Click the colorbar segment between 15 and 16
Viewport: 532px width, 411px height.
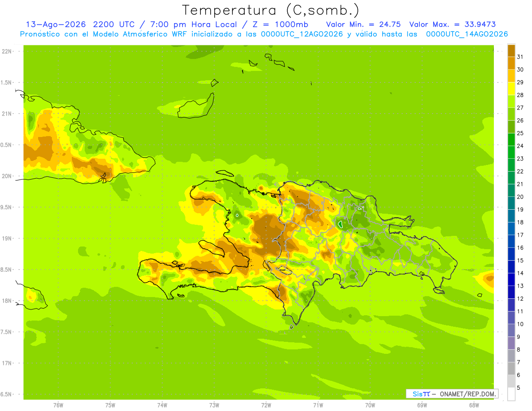(x=511, y=254)
